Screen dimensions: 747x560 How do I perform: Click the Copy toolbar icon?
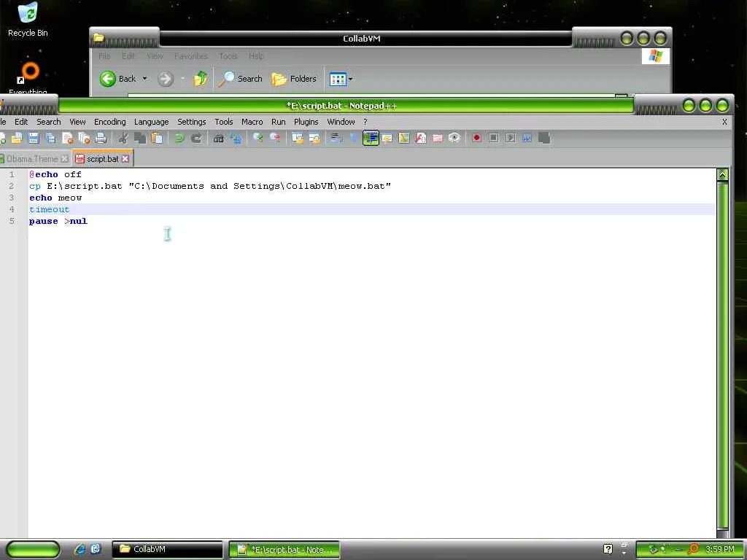[x=140, y=138]
